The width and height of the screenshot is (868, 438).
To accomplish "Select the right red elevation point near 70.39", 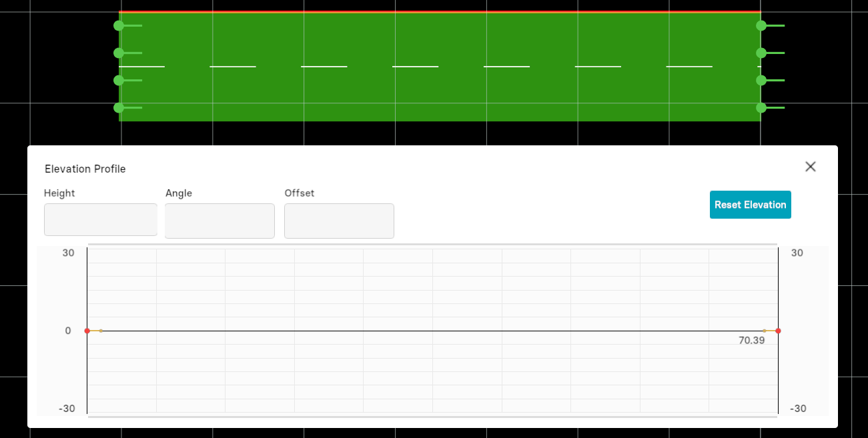I will [x=778, y=331].
